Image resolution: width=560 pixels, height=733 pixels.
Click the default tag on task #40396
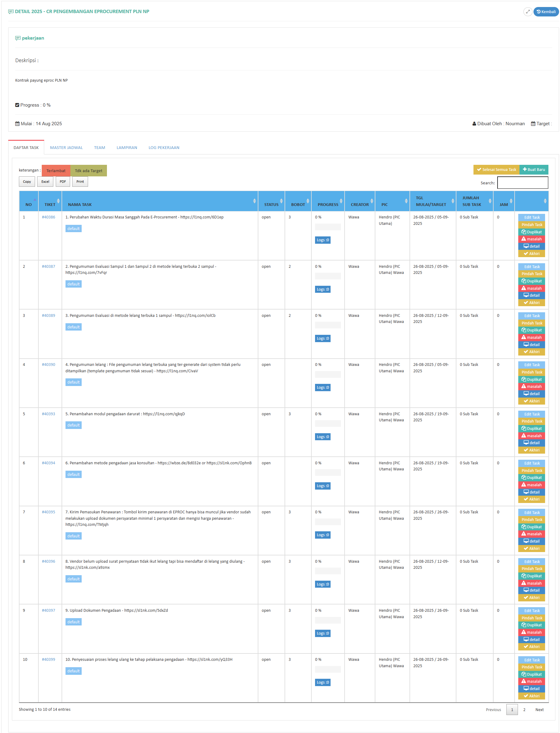73,579
